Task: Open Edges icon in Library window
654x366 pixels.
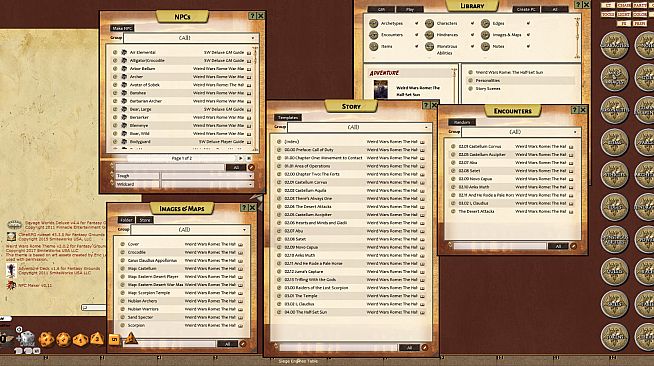Action: (x=485, y=24)
